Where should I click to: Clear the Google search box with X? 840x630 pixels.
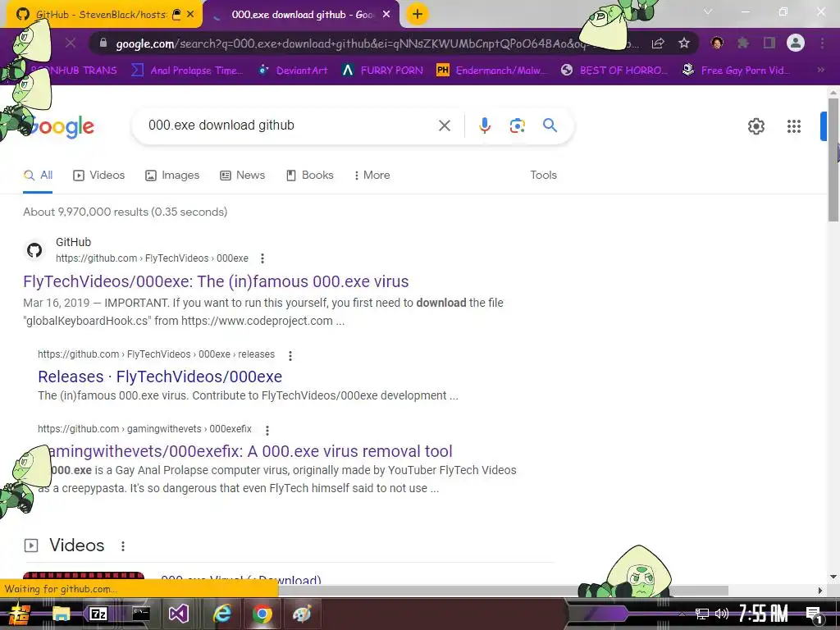click(444, 126)
